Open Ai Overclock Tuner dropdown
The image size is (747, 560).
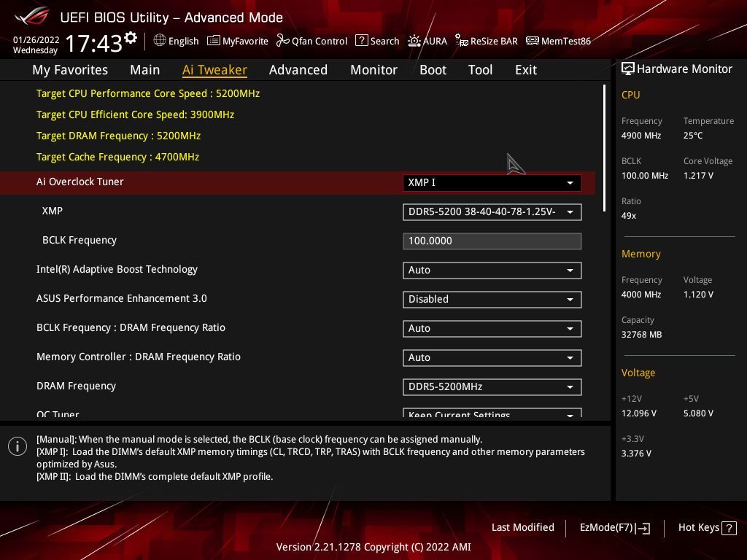(x=492, y=183)
